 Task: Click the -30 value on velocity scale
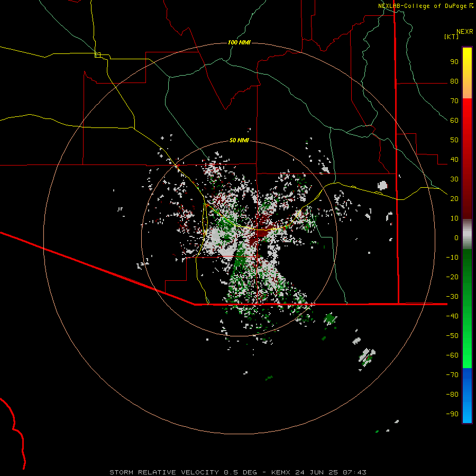coord(452,297)
